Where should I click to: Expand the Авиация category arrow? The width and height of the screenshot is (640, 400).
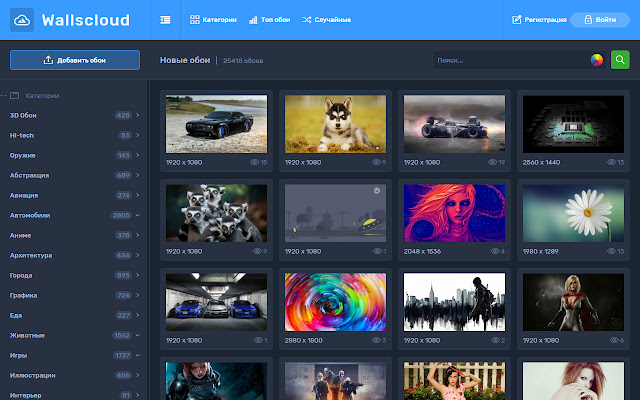138,196
